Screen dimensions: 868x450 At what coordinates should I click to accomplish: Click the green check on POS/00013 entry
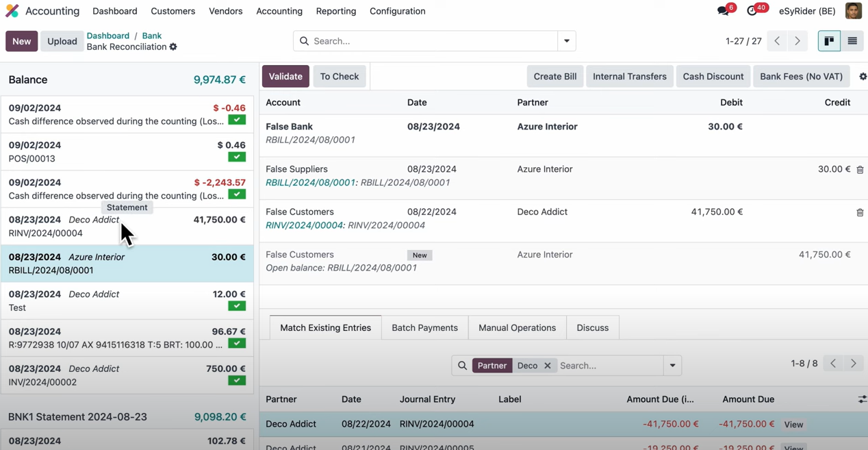236,157
